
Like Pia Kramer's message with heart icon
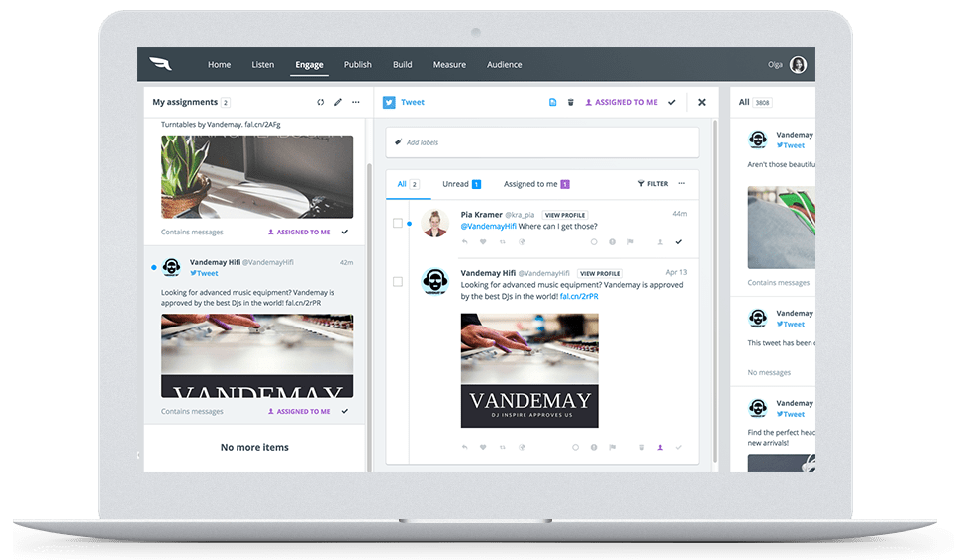[x=483, y=242]
